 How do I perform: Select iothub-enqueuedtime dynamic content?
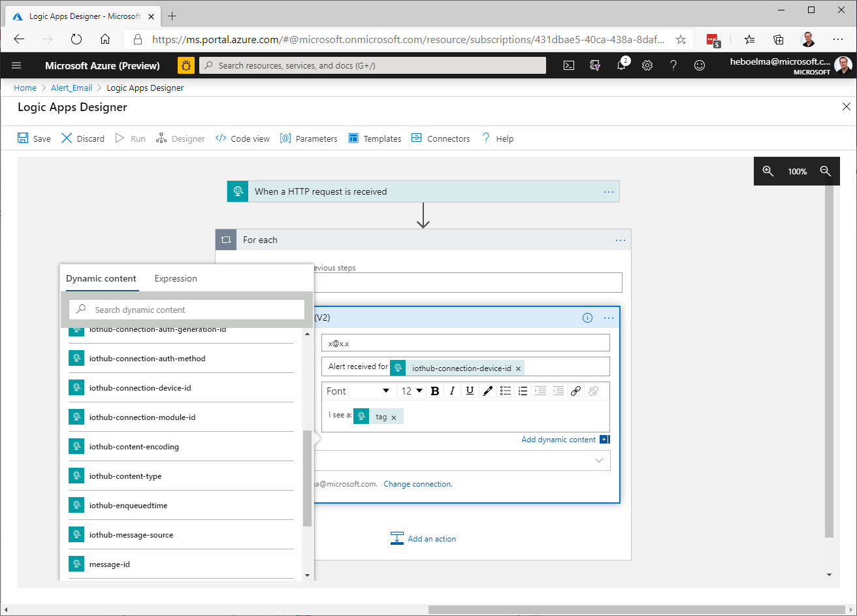tap(181, 506)
